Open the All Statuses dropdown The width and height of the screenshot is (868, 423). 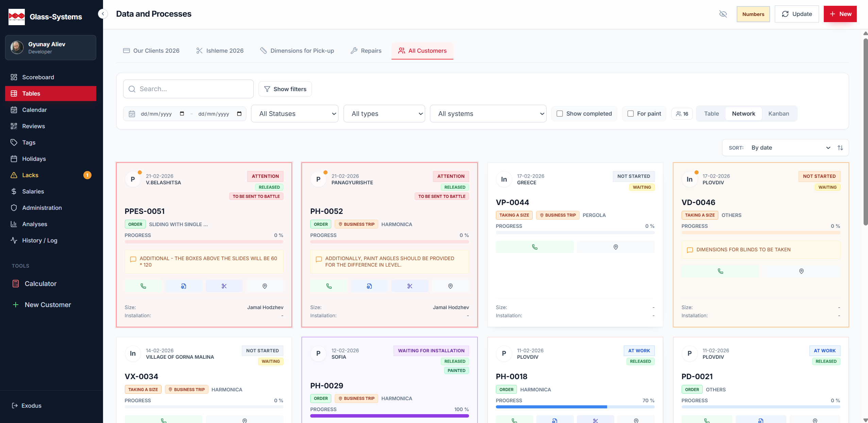pyautogui.click(x=295, y=114)
